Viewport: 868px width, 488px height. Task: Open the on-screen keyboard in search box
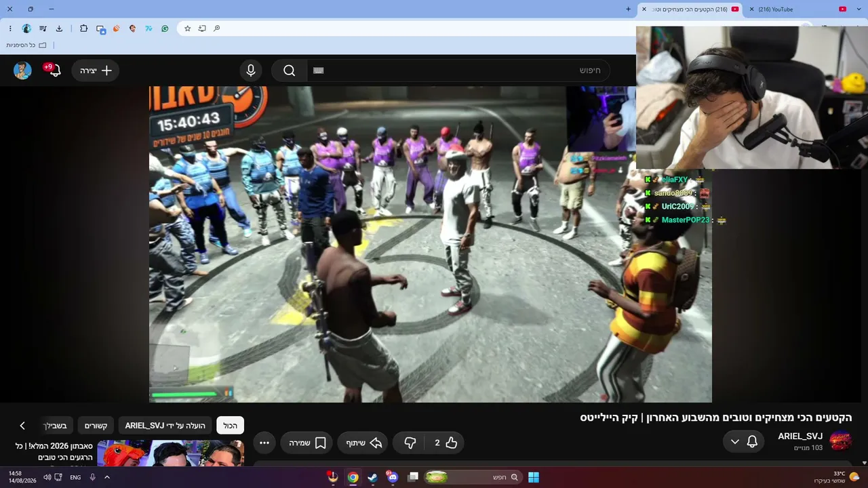click(x=319, y=70)
